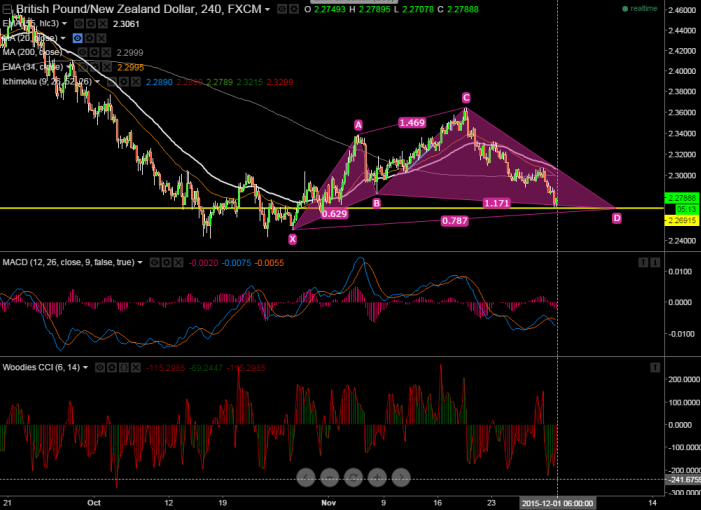Viewport: 701px width, 510px height.
Task: Move Woodies CCI pane up arrow
Action: click(655, 367)
